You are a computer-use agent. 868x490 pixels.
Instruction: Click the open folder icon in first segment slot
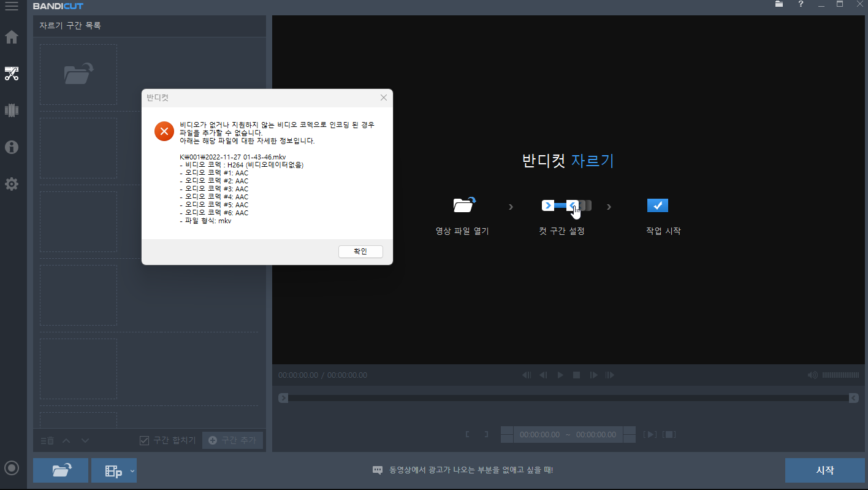78,74
